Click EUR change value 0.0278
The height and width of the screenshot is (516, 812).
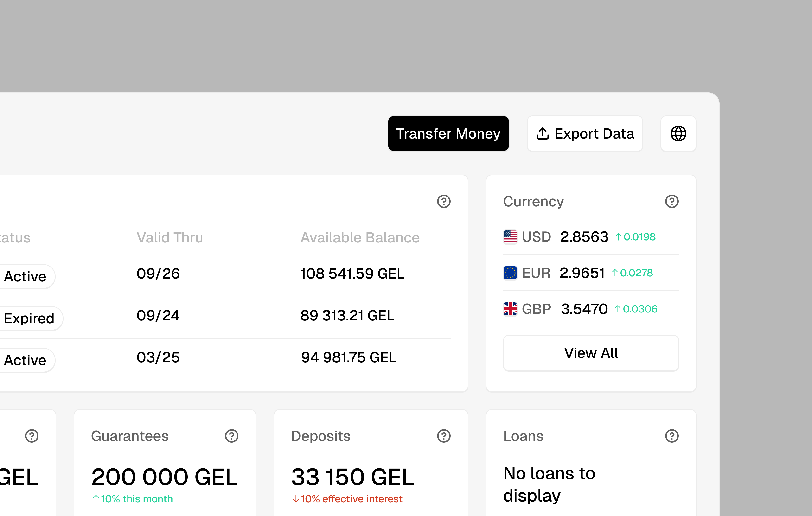(x=636, y=273)
